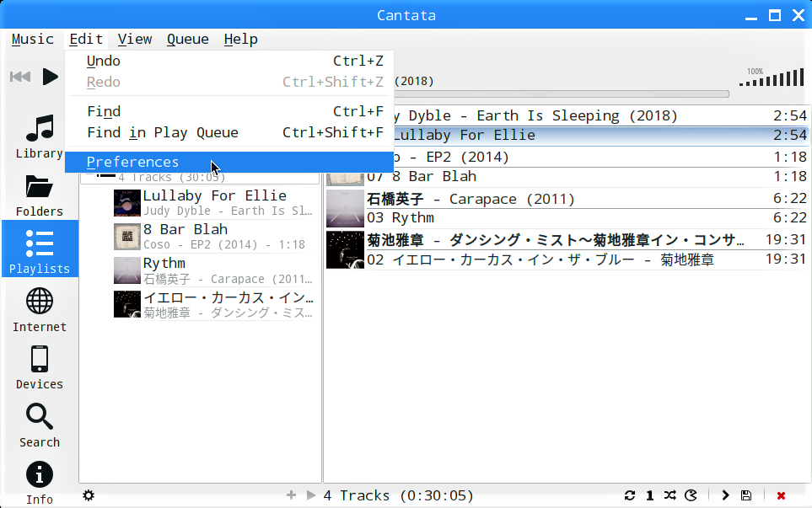Click Carapace album art in queue

345,208
